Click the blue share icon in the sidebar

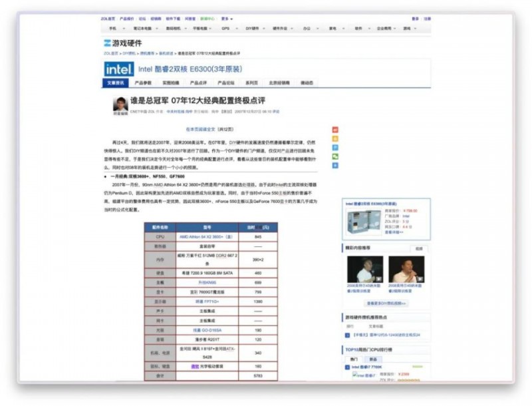[335, 147]
